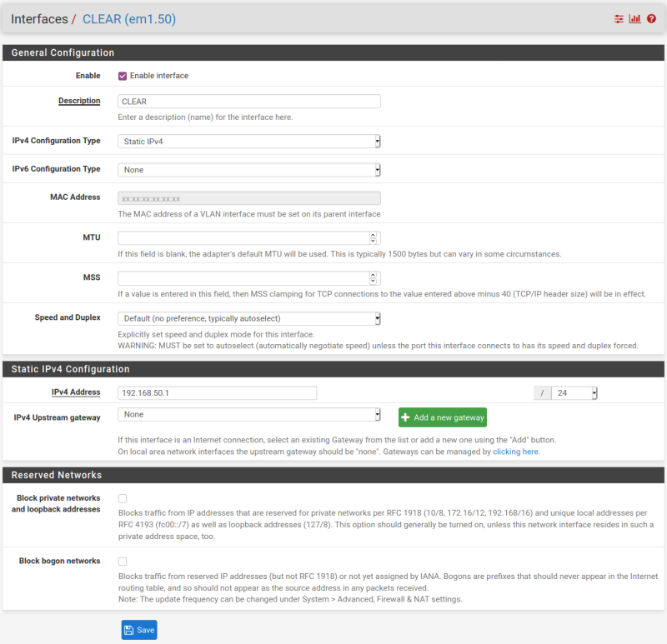This screenshot has height=644, width=667.
Task: Click the plus icon on Add gateway
Action: click(405, 417)
